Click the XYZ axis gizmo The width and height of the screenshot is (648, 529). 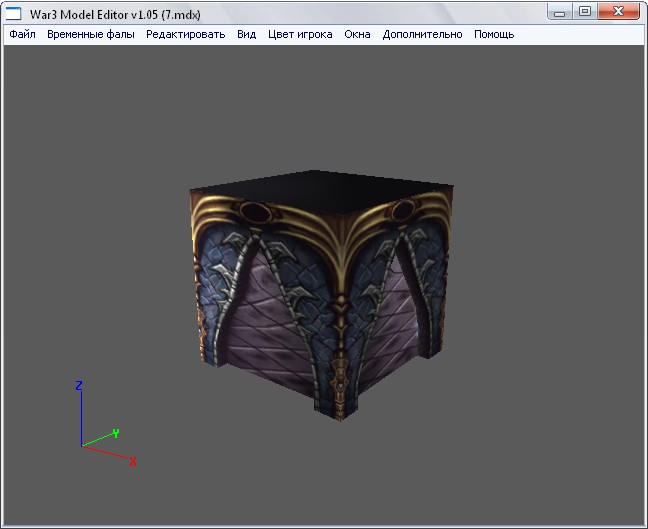click(106, 424)
